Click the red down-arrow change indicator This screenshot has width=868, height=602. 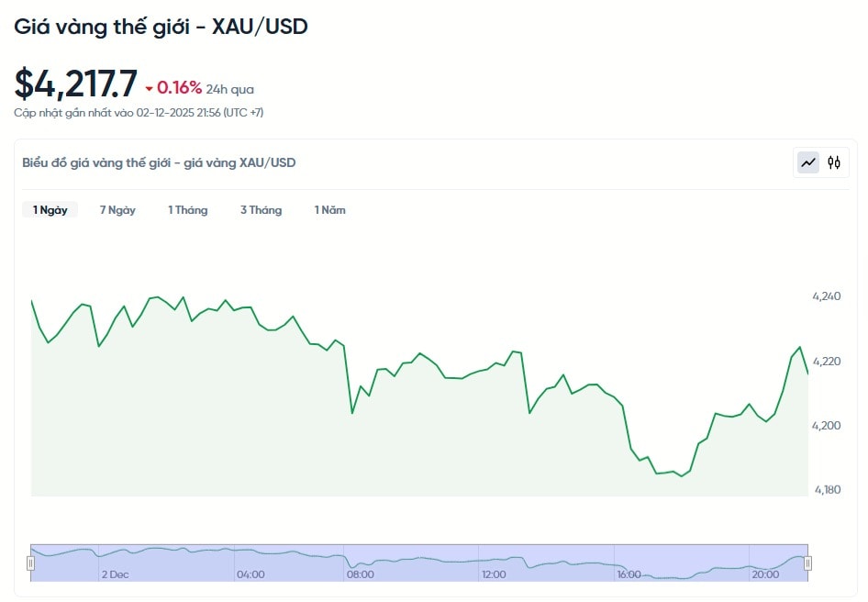click(x=150, y=89)
